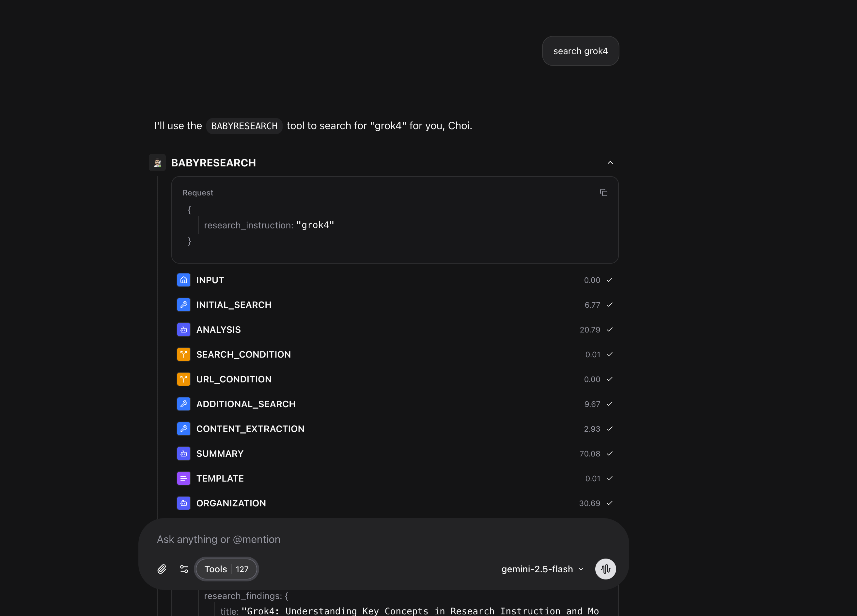This screenshot has height=616, width=857.
Task: Open the ANALYSIS stage robot icon
Action: tap(184, 329)
